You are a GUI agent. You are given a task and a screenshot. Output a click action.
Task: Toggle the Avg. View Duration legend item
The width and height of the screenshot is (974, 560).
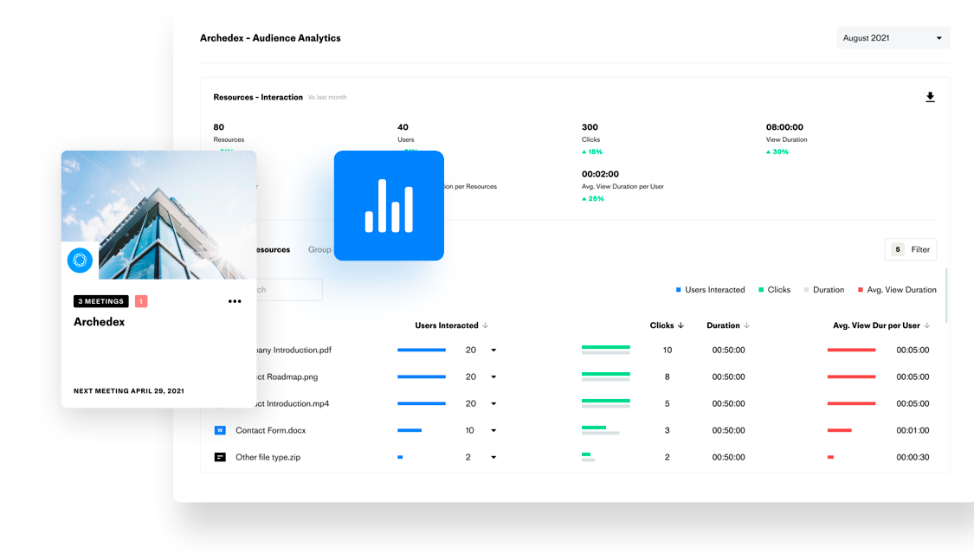click(896, 290)
